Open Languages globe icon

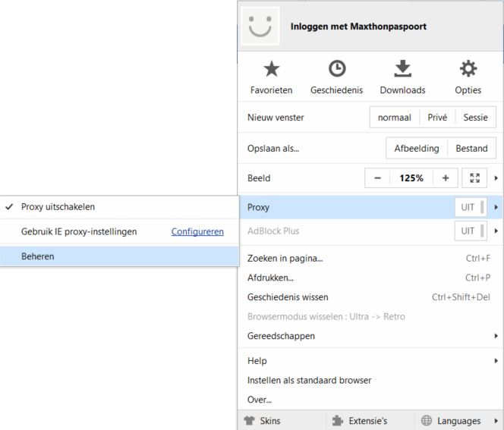coord(427,420)
